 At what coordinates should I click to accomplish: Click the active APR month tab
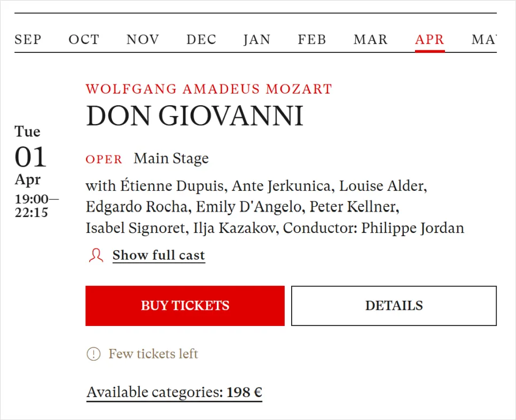point(429,40)
